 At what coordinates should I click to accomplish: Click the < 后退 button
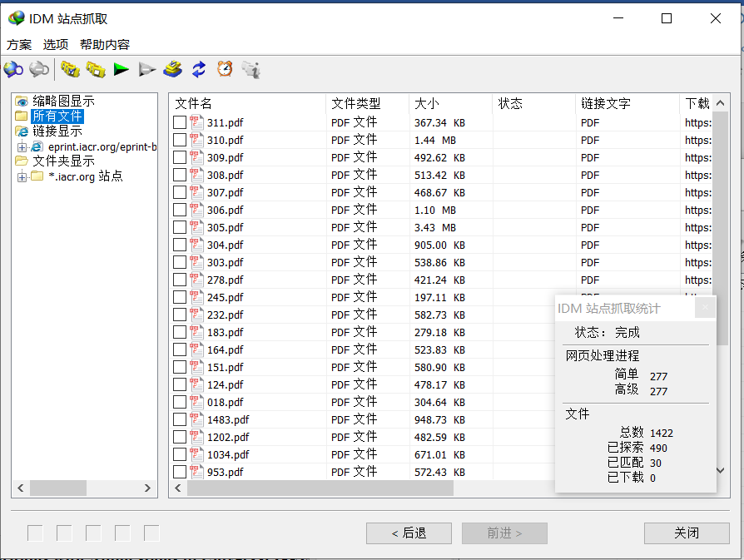click(409, 533)
